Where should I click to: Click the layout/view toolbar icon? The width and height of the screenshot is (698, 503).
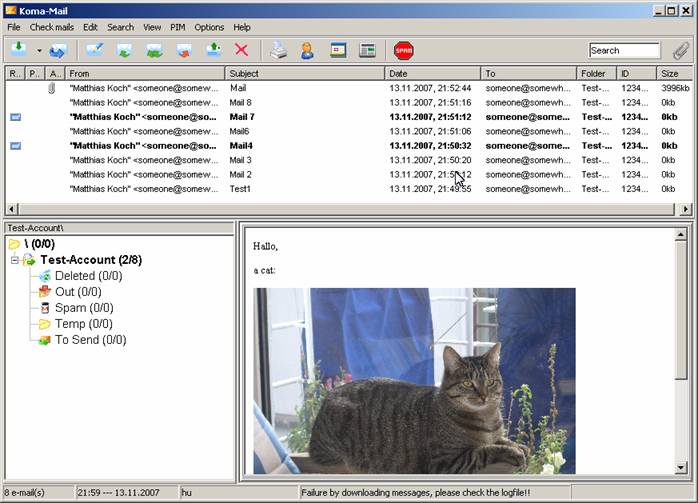(367, 50)
